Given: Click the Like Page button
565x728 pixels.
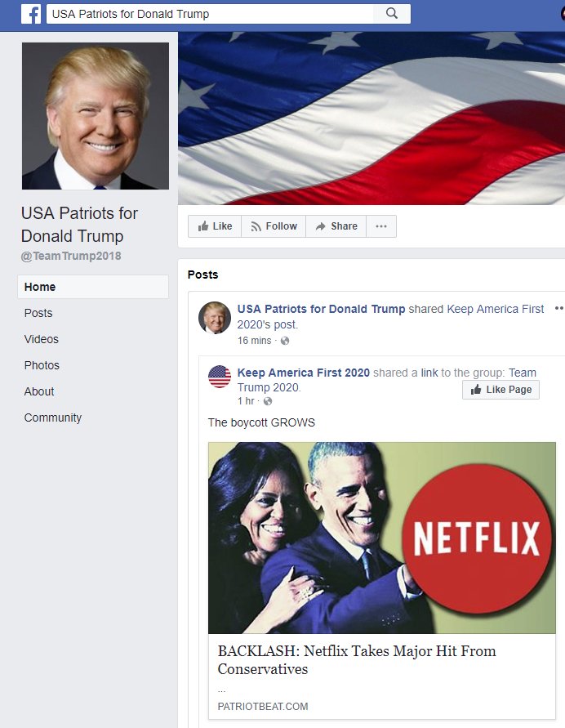Looking at the screenshot, I should point(501,390).
